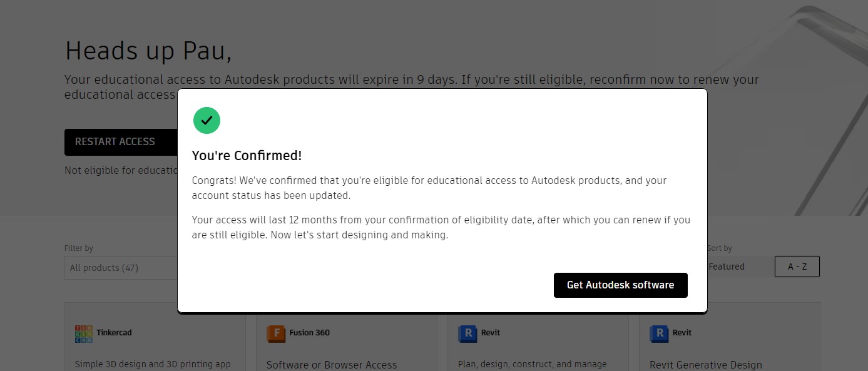Click the "Get Autodesk software" button
868x371 pixels.
point(620,285)
